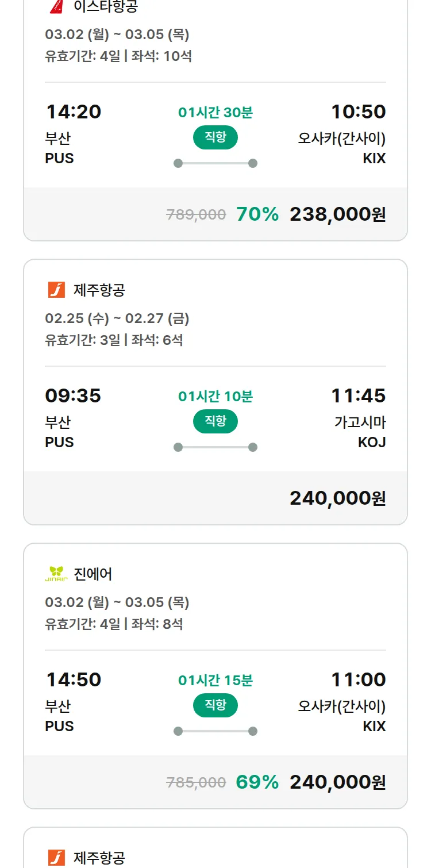
Task: Click the route line on the 14:20 Busan flight
Action: 215,163
